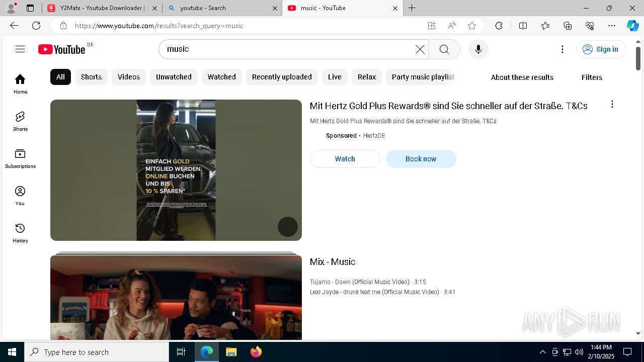Viewport: 644px width, 362px height.
Task: Open browser Extensions puzzle icon
Action: click(x=499, y=26)
